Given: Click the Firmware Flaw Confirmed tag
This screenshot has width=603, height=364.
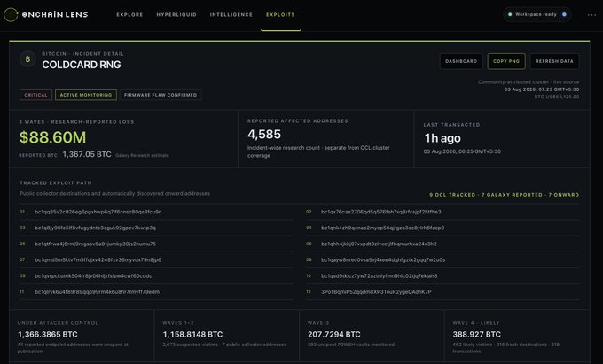Looking at the screenshot, I should (161, 95).
